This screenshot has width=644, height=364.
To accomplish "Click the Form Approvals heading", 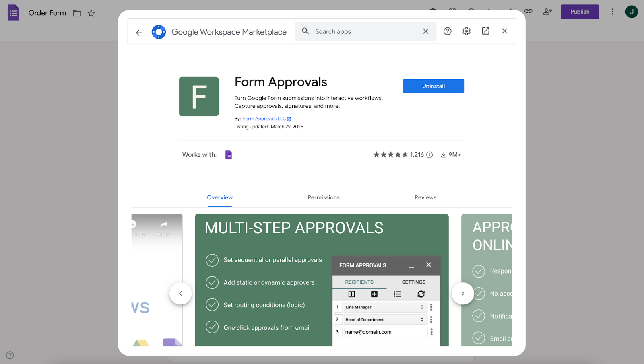I will coord(281,82).
